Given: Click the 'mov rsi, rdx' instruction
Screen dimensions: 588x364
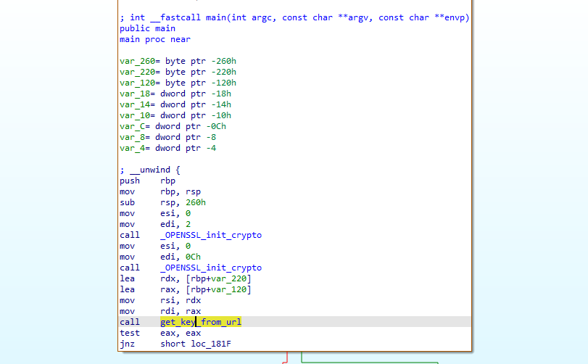Looking at the screenshot, I should (160, 300).
